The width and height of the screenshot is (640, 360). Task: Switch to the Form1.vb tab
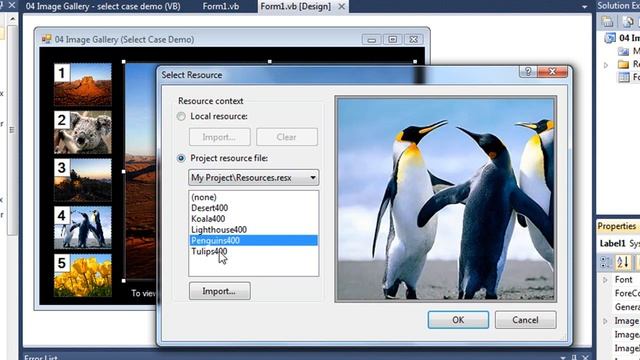point(221,6)
